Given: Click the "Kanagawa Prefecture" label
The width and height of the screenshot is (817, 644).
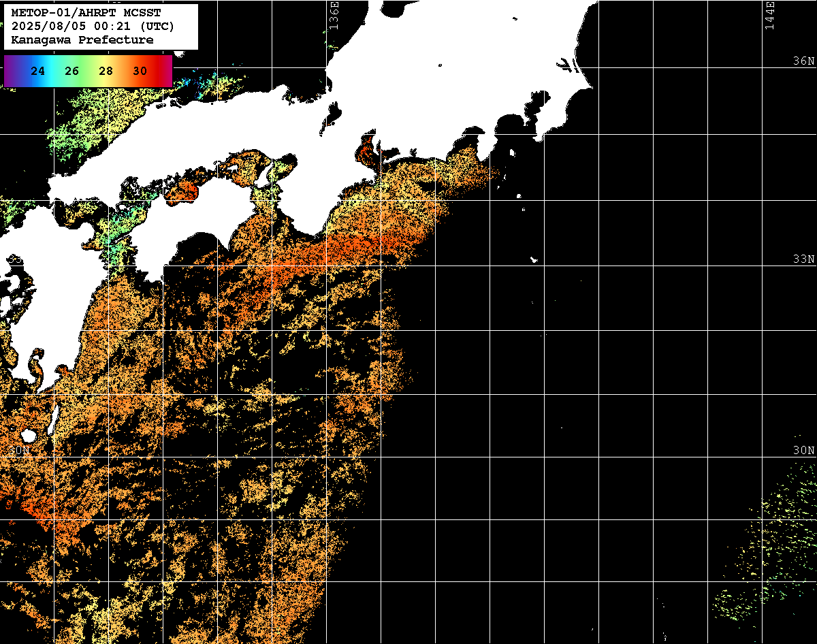Looking at the screenshot, I should [x=82, y=40].
